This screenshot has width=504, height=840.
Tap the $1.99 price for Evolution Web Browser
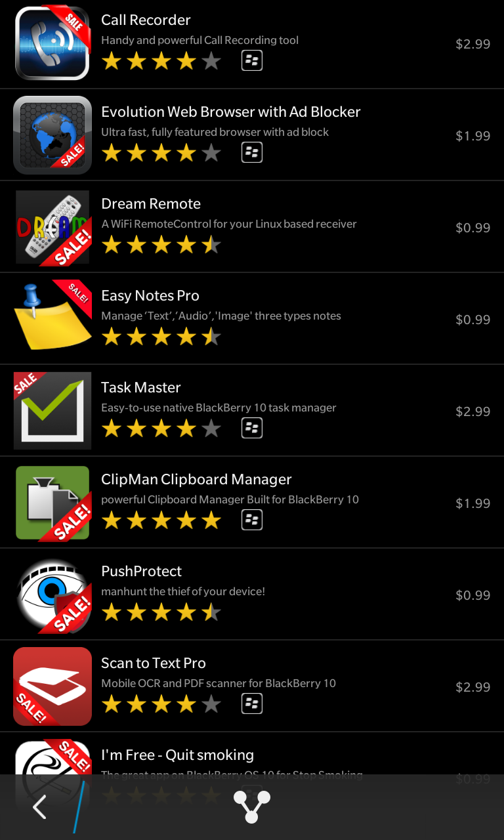point(473,136)
